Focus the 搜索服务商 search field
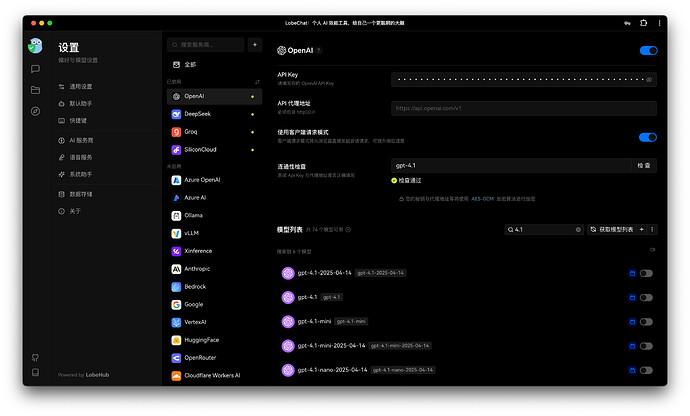690x416 pixels. pos(206,45)
